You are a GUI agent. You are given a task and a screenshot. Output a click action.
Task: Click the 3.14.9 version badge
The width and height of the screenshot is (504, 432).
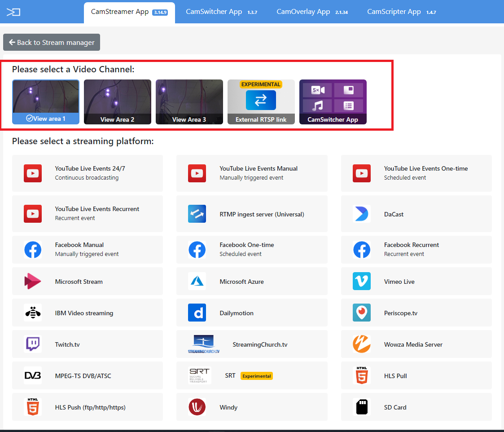click(160, 13)
